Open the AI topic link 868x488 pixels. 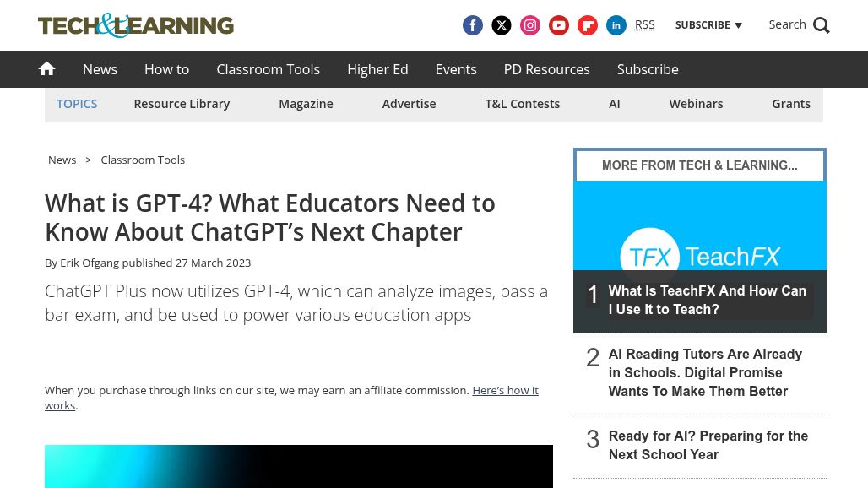(614, 104)
